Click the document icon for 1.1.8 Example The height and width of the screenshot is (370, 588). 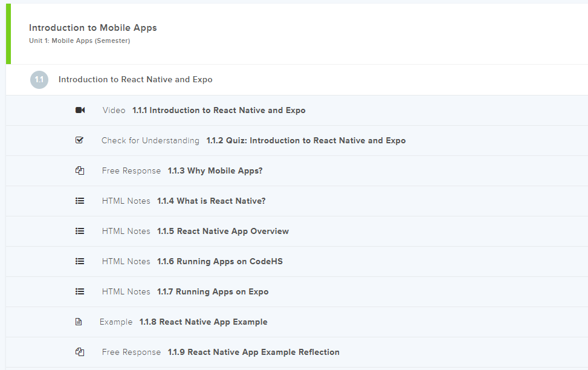(79, 322)
